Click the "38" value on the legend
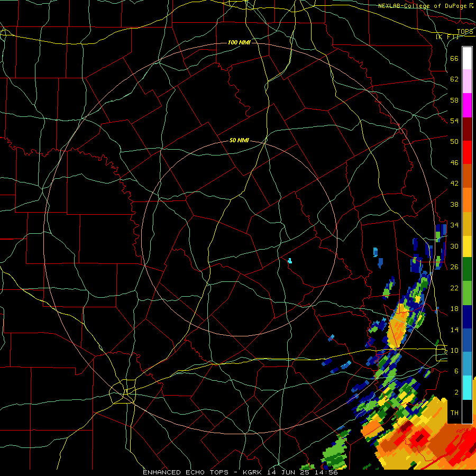 (x=454, y=205)
